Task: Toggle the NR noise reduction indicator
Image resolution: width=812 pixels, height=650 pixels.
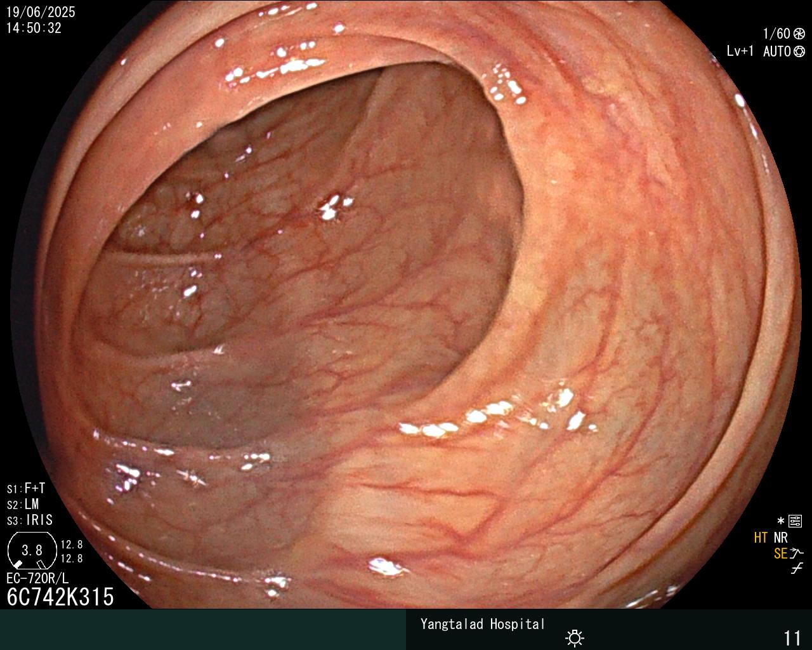Action: 781,538
